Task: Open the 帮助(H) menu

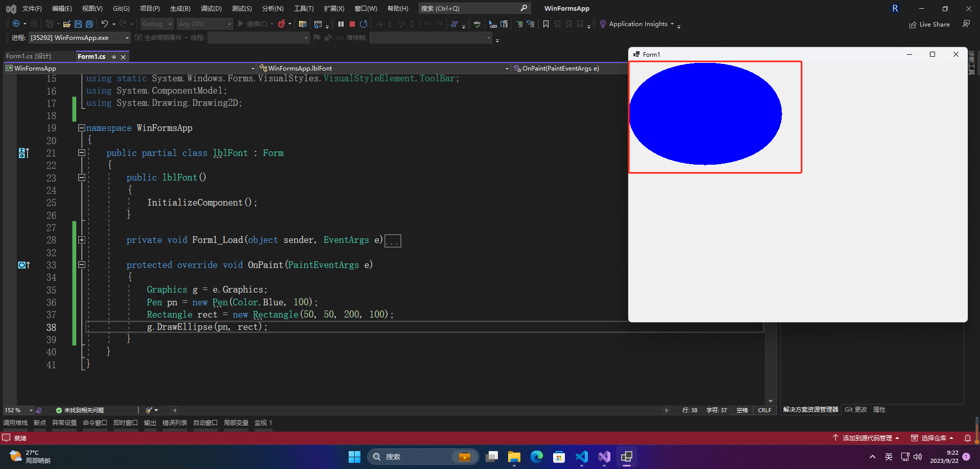Action: (398, 9)
